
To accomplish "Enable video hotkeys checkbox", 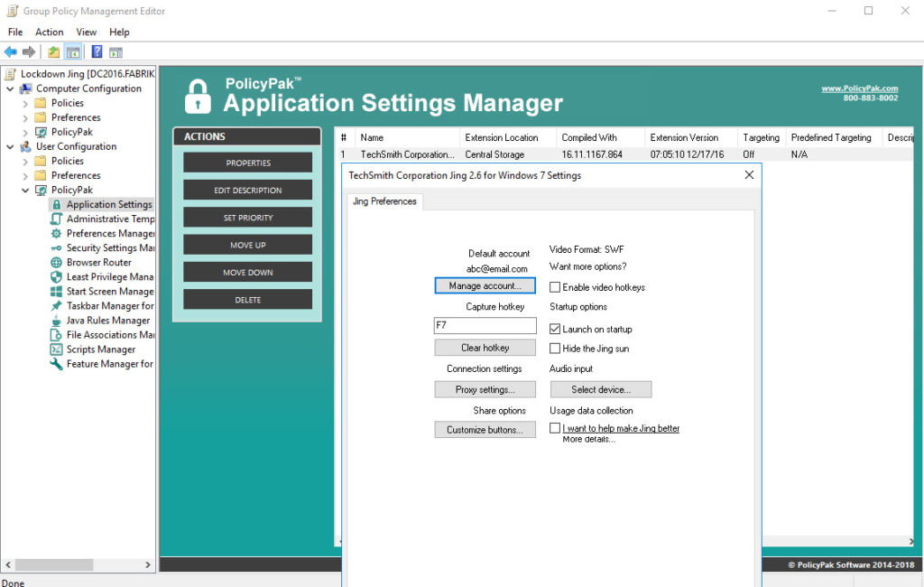I will 555,287.
